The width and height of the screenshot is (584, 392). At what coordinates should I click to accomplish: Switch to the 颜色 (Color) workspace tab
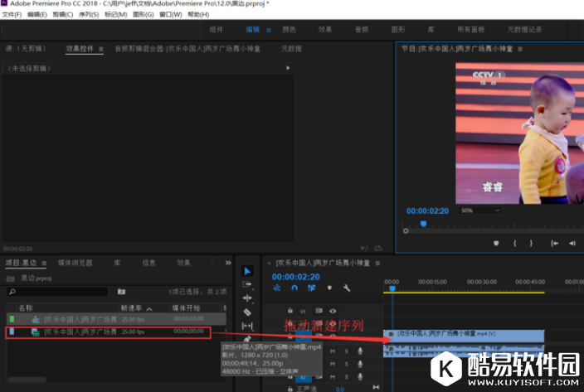289,30
